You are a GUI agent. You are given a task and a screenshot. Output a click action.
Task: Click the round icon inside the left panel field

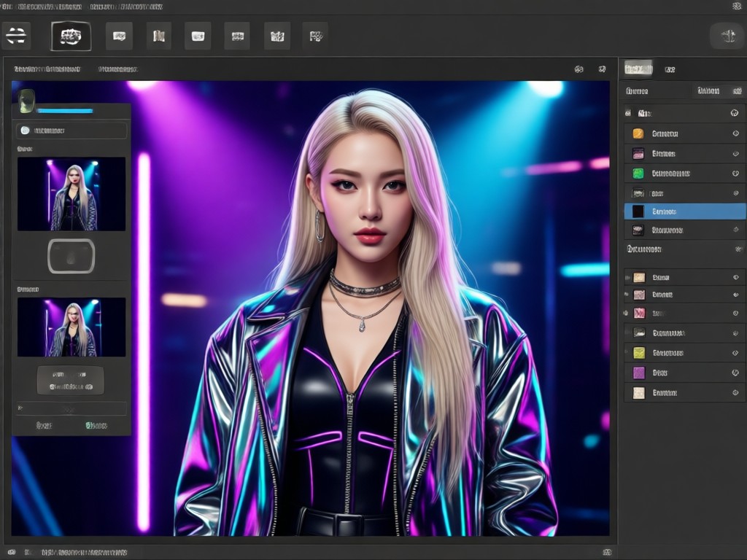[26, 131]
